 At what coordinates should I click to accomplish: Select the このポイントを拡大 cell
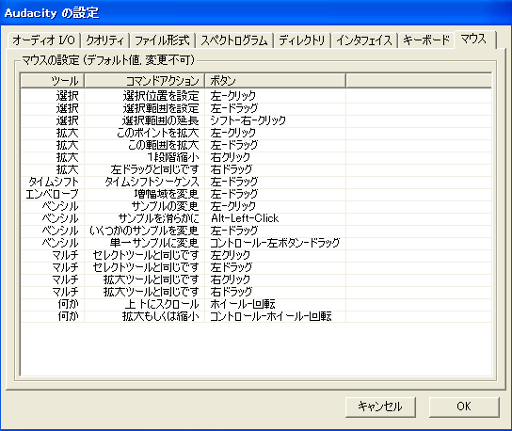point(144,133)
